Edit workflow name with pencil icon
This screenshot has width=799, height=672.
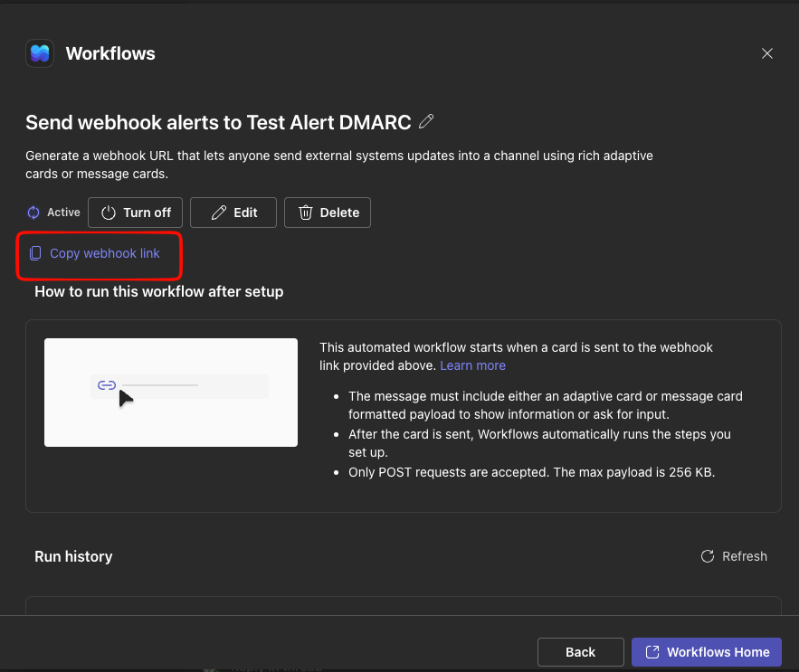[x=426, y=122]
